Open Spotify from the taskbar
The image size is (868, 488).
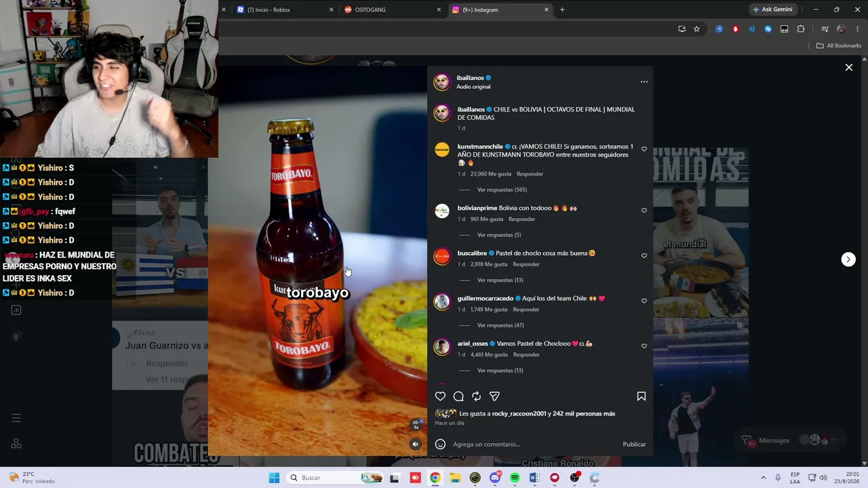[515, 478]
